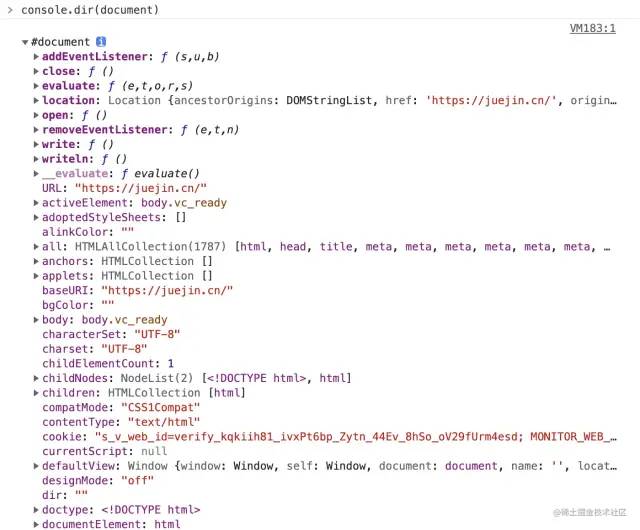Expand the childNodes NodeList
The width and height of the screenshot is (640, 530).
pyautogui.click(x=36, y=378)
